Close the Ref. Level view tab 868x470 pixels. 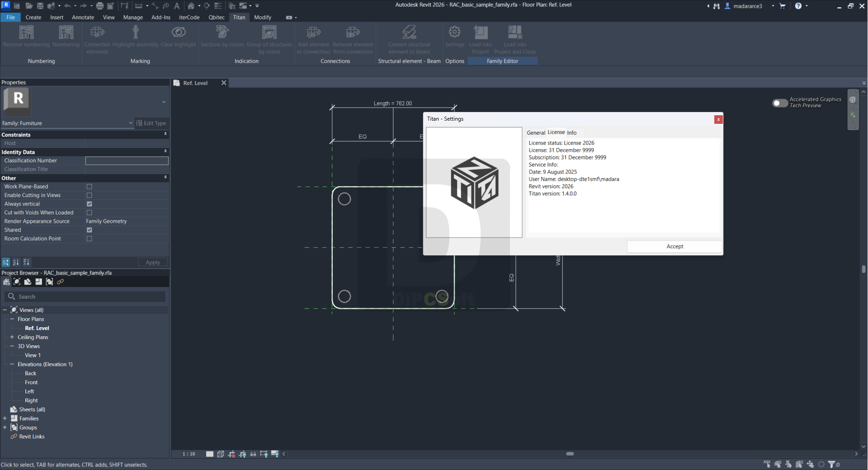(224, 83)
